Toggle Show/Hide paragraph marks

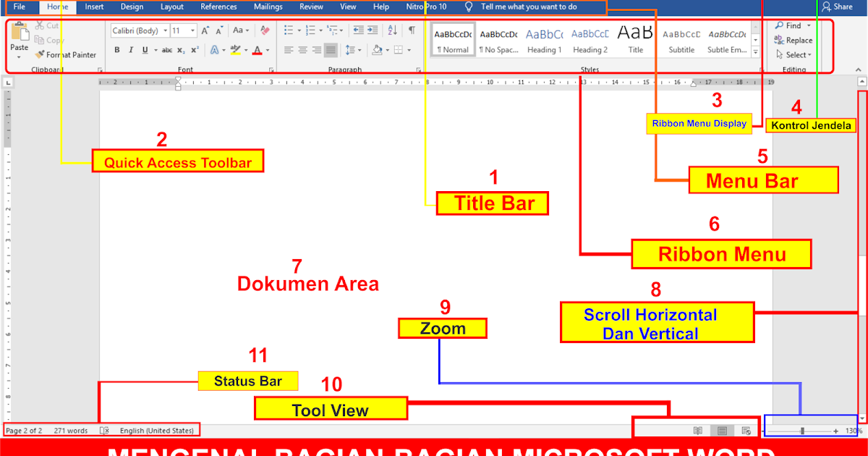(x=411, y=30)
